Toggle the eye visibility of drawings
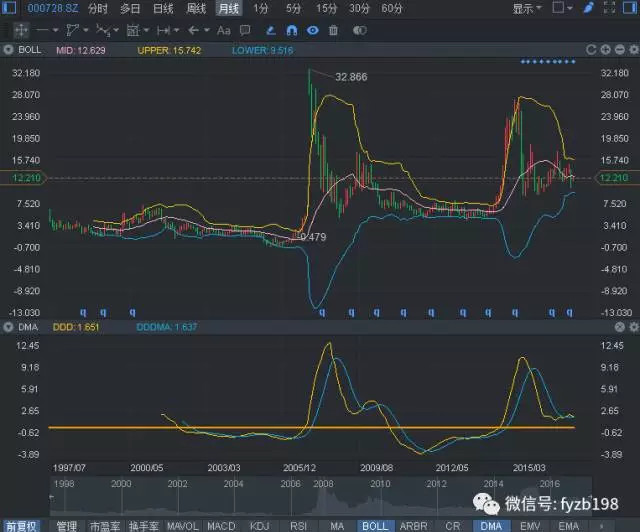The image size is (642, 532). (313, 30)
